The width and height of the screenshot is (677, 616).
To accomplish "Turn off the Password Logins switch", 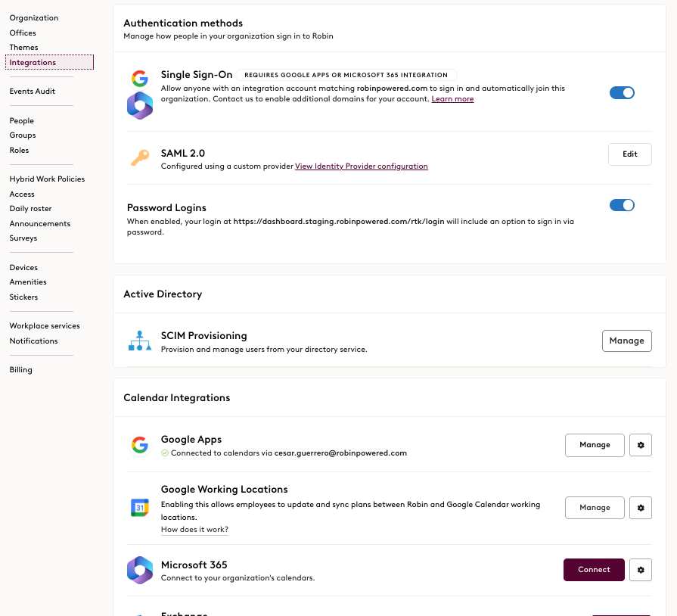I will point(622,204).
